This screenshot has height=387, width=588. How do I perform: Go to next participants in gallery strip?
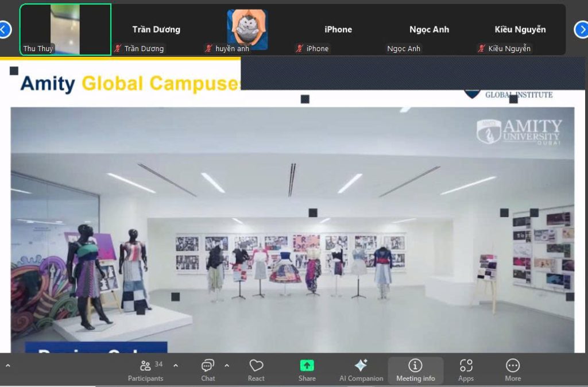[x=581, y=30]
